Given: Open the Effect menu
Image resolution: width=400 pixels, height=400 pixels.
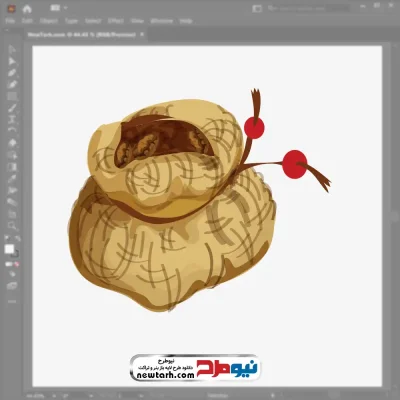Looking at the screenshot, I should pos(115,21).
